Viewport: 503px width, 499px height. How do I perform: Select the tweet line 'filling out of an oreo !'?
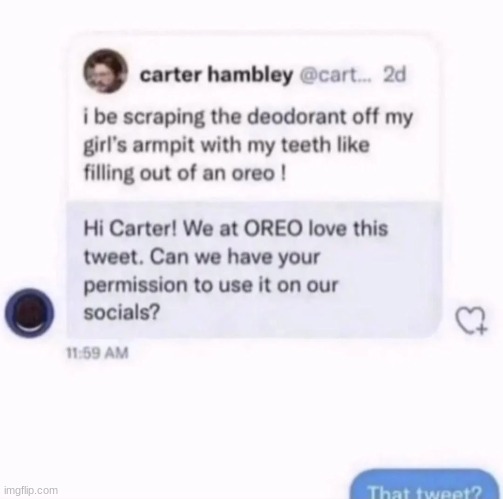185,174
